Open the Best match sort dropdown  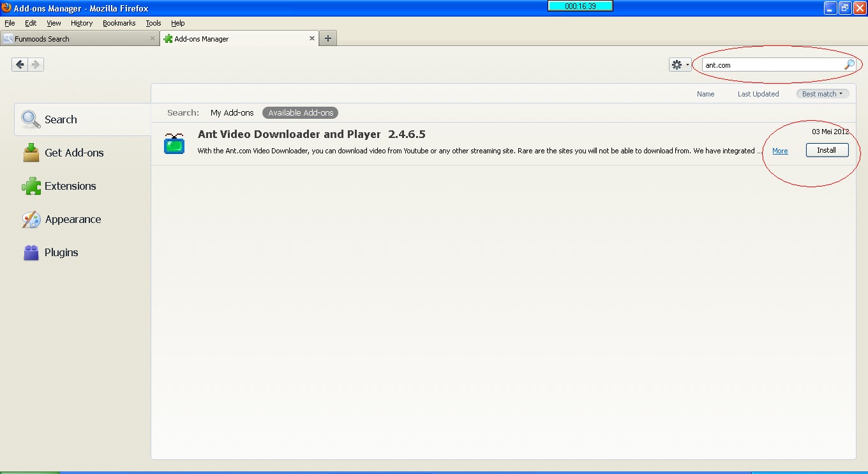point(823,94)
